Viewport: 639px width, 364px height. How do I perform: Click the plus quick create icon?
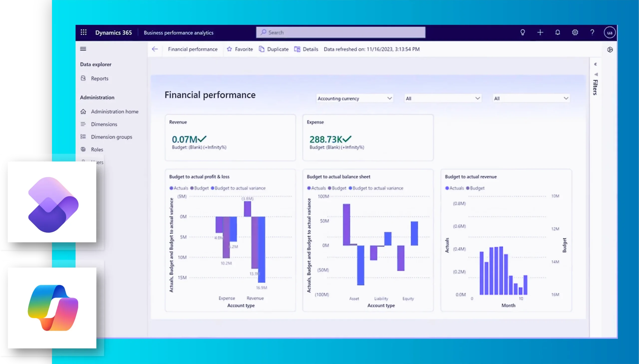coord(540,32)
